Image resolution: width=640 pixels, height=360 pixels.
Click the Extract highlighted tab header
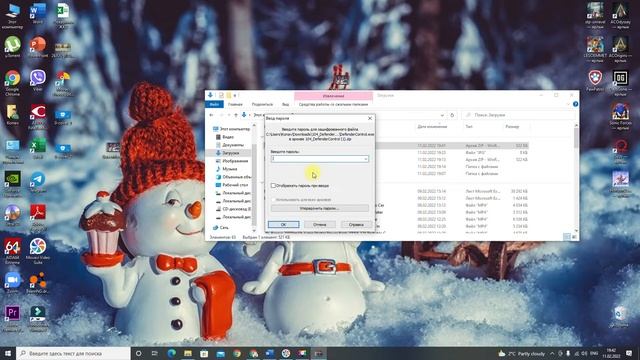333,96
